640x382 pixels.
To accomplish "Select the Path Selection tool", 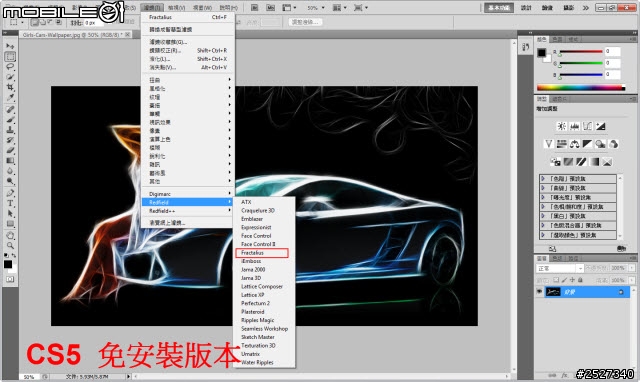I will point(10,213).
